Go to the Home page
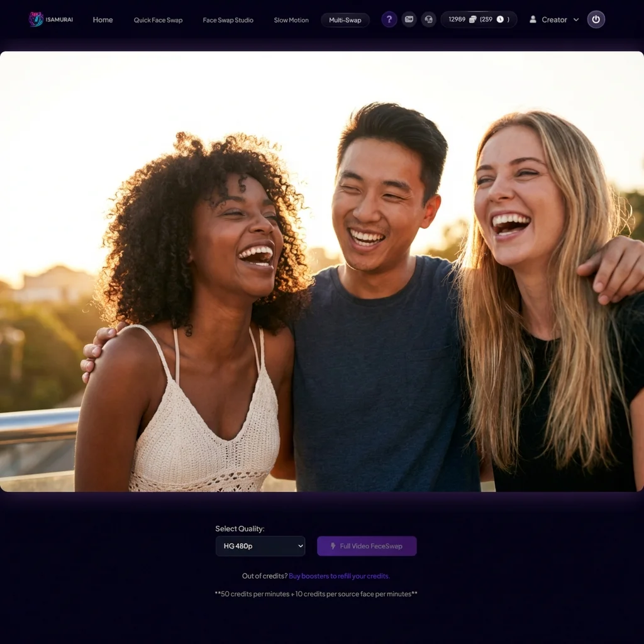The height and width of the screenshot is (644, 644). 103,19
